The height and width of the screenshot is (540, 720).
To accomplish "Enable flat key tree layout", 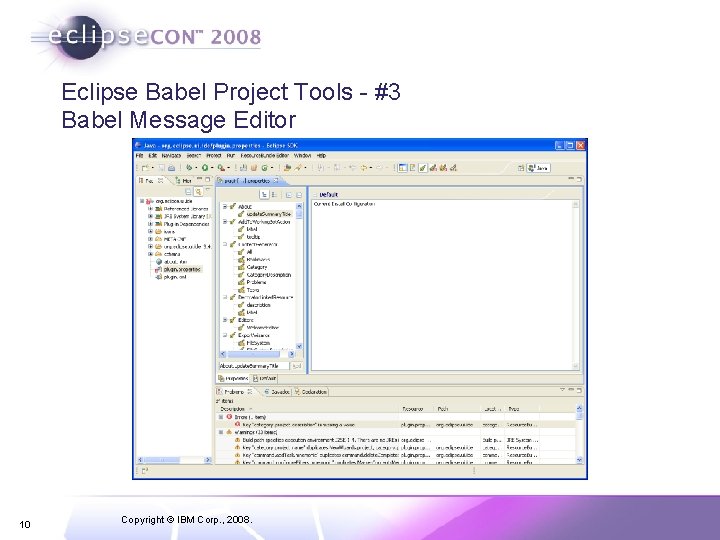I will [x=274, y=195].
